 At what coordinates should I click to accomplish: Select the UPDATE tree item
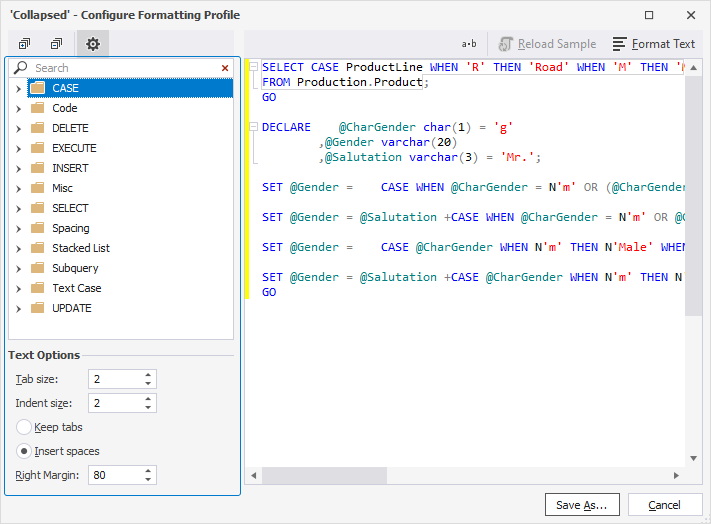tap(72, 308)
